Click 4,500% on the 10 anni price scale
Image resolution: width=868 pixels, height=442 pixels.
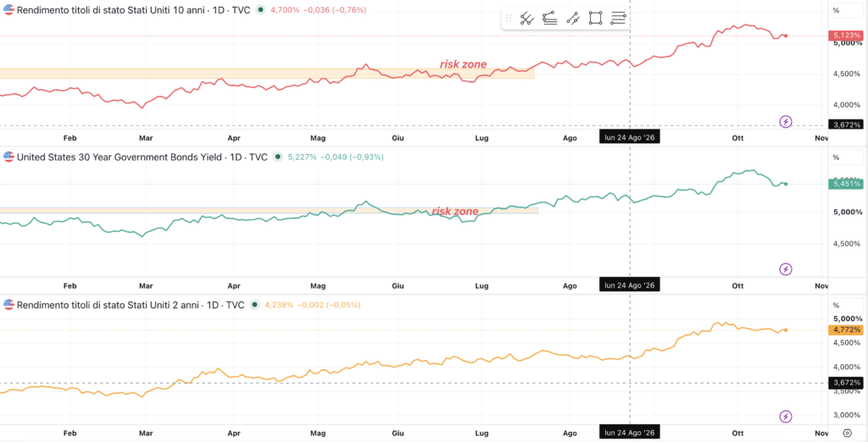848,75
